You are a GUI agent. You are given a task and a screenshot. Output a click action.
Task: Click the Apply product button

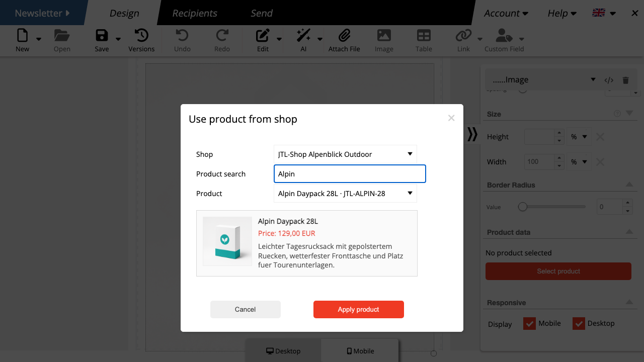point(359,309)
